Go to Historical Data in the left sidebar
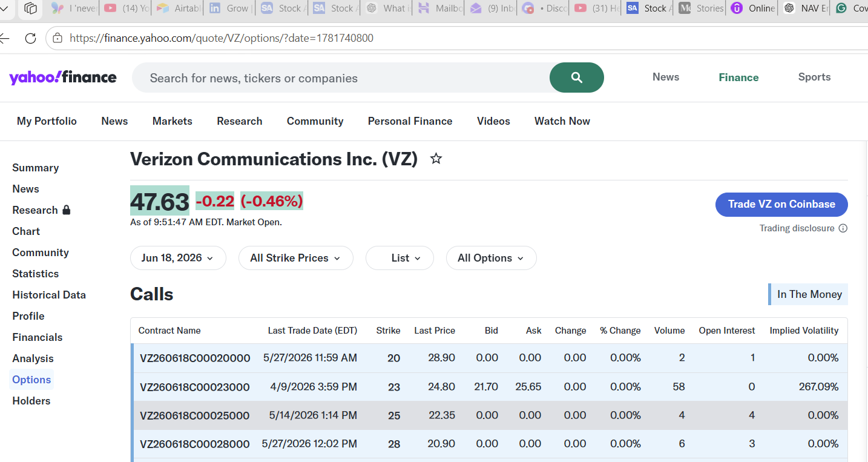 pos(49,295)
